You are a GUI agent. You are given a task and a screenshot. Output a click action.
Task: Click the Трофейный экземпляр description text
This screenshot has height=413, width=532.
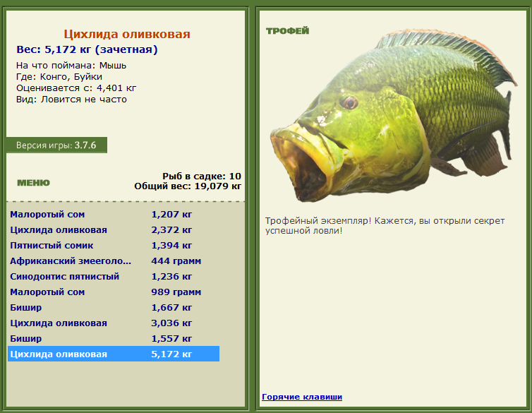tap(385, 226)
